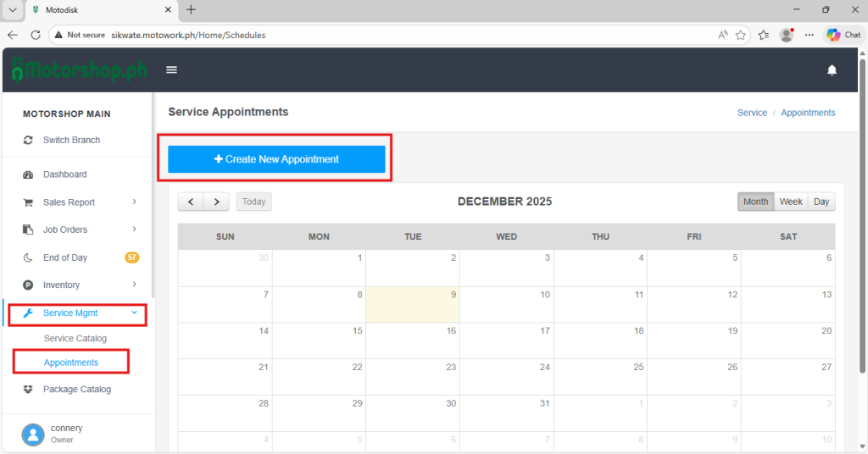Collapse the Service Mgmt menu chevron
The height and width of the screenshot is (454, 868).
134,313
